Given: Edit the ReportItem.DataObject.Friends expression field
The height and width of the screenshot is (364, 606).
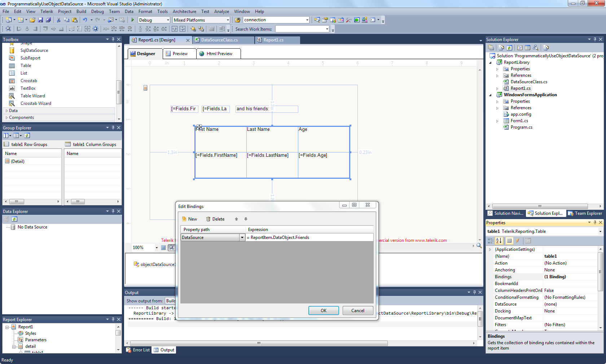Looking at the screenshot, I should tap(309, 238).
